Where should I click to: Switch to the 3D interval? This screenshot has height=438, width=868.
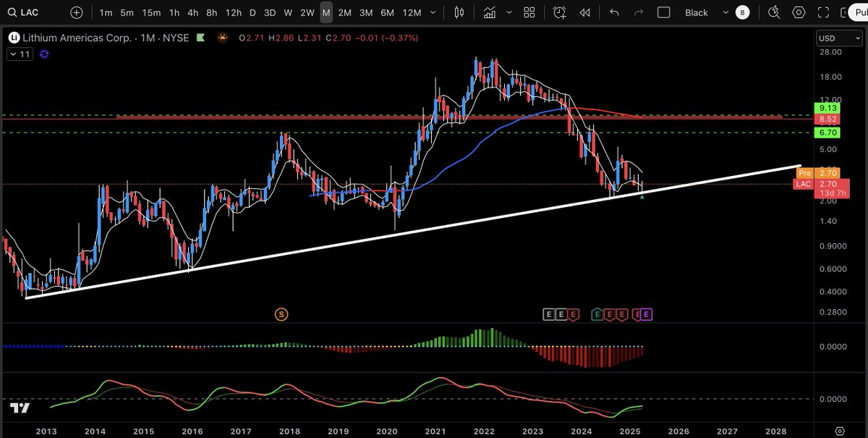point(269,12)
